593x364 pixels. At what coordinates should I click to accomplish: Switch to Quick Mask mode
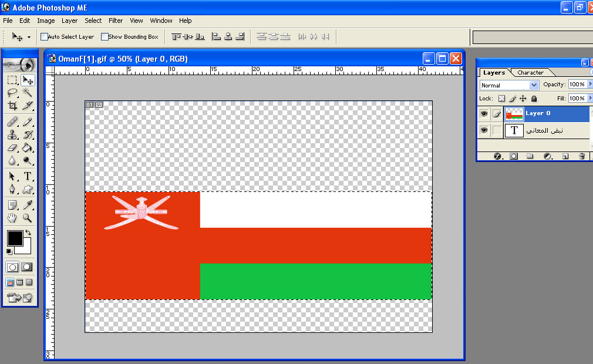click(27, 267)
